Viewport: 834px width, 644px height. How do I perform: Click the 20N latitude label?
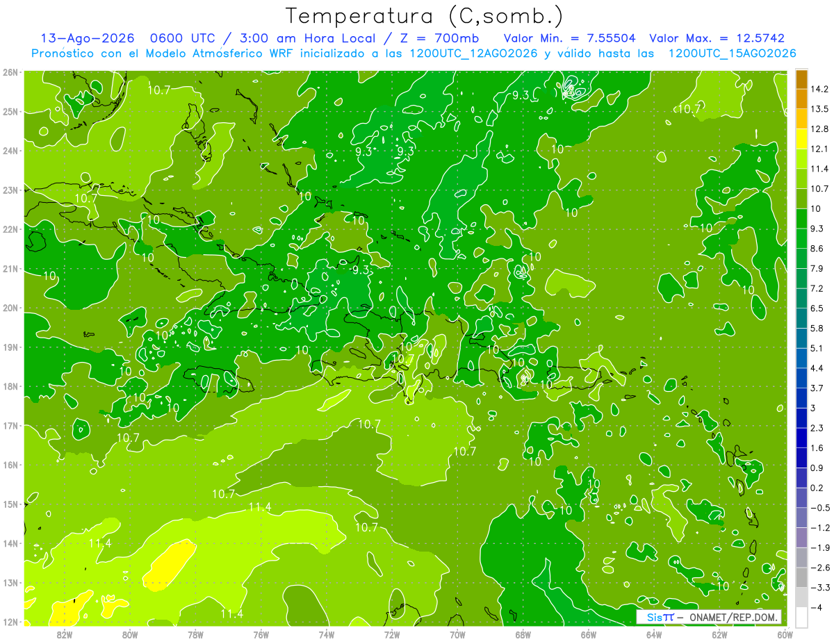click(10, 308)
